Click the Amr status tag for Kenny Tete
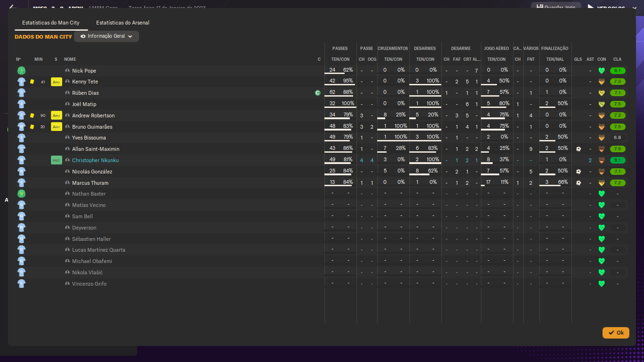Image resolution: width=644 pixels, height=362 pixels. click(x=57, y=82)
